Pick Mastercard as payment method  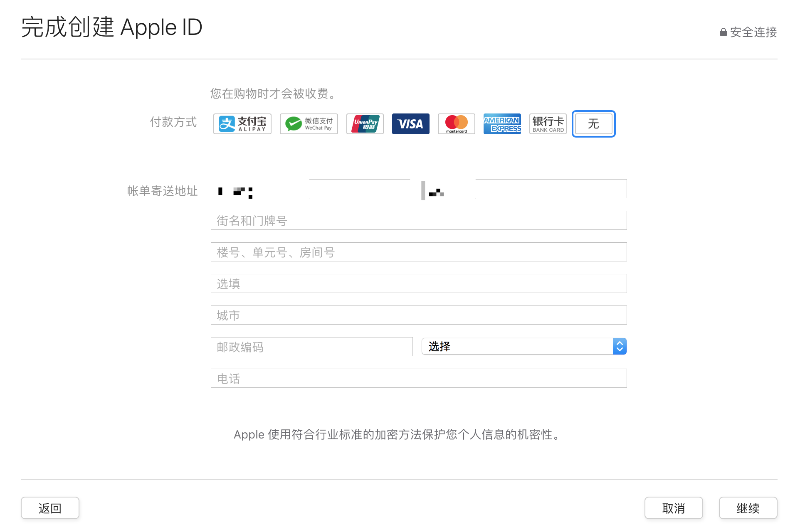(x=456, y=123)
